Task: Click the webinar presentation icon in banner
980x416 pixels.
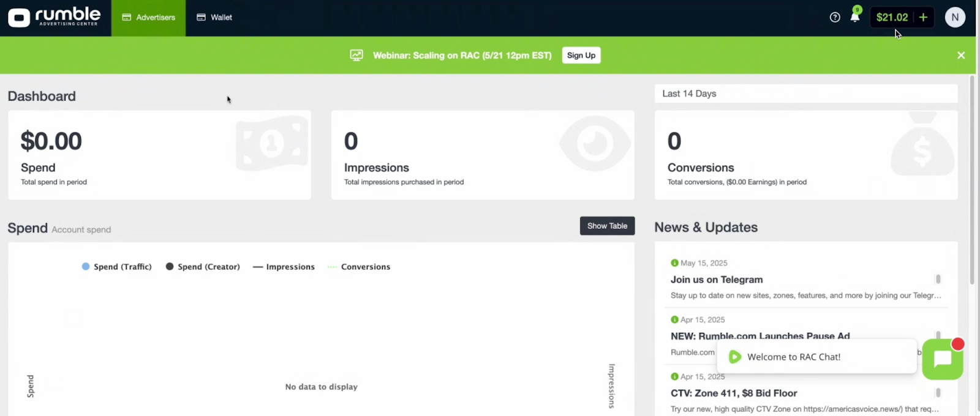Action: (x=356, y=55)
